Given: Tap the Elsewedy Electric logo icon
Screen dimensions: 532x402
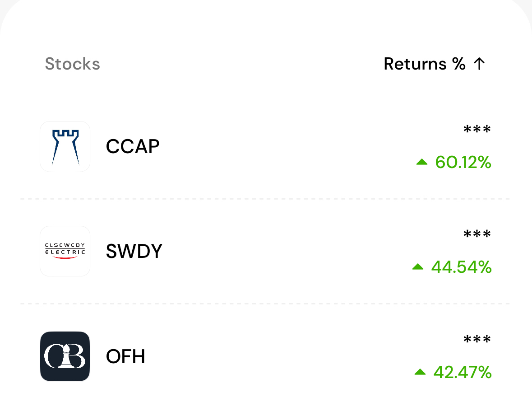Looking at the screenshot, I should (x=65, y=251).
